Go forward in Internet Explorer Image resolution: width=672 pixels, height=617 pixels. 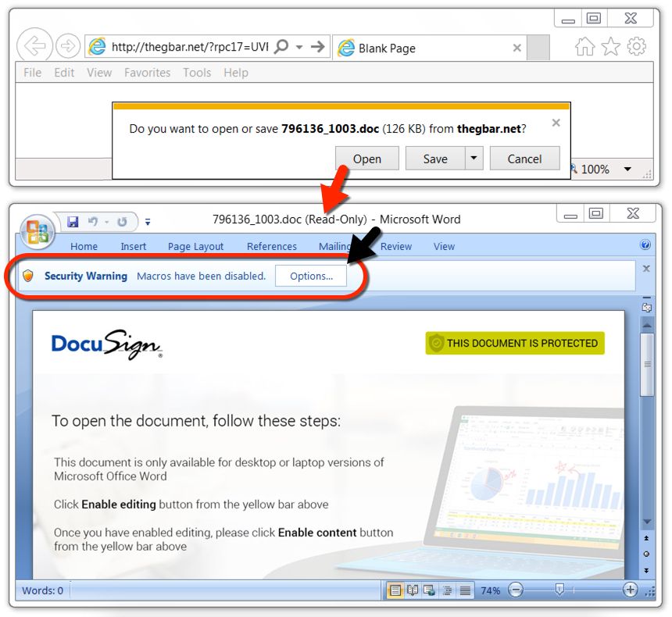tap(68, 45)
